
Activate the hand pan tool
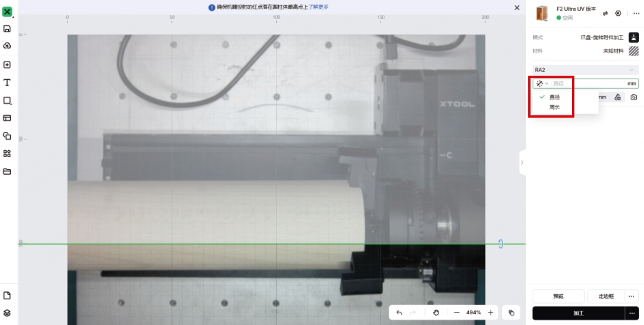click(436, 313)
